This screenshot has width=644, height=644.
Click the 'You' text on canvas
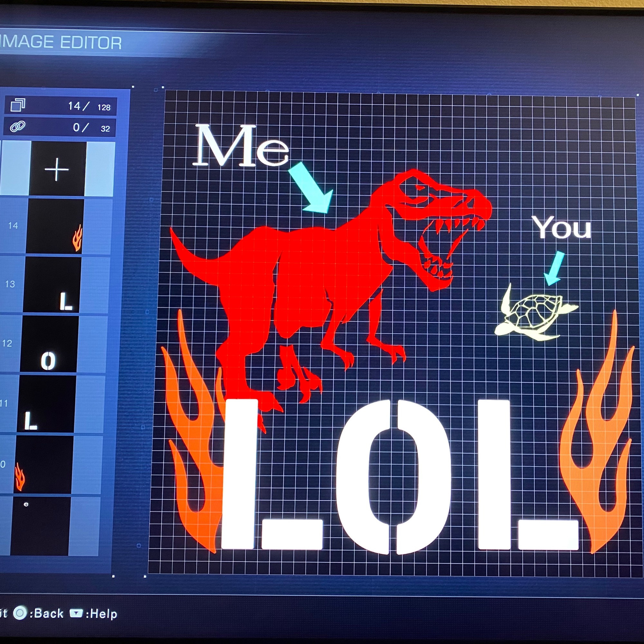click(561, 227)
